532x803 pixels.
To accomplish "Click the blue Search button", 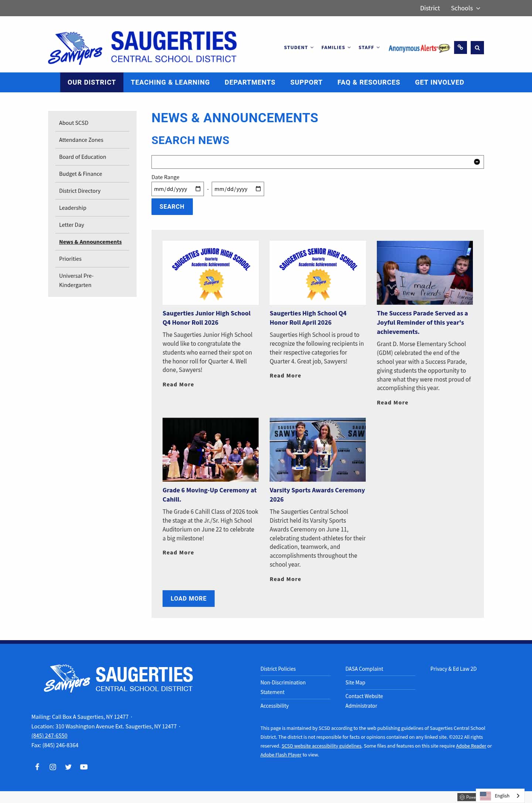I will click(172, 206).
